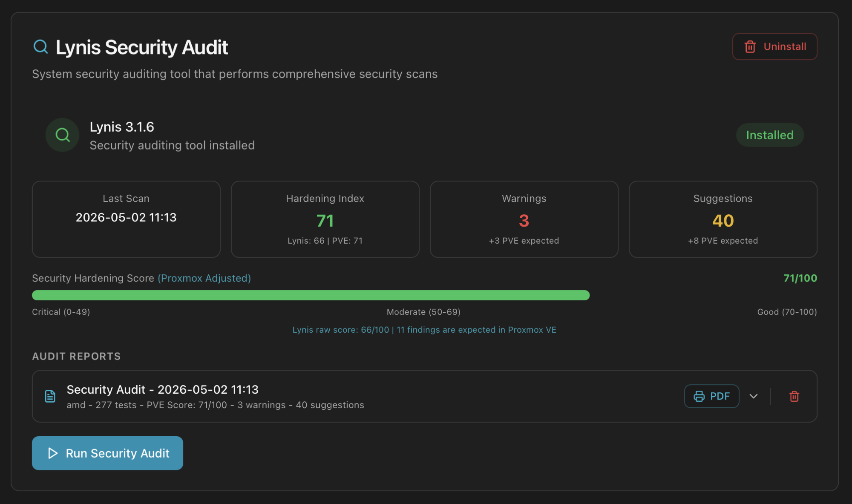Click the 71/100 score label
The height and width of the screenshot is (504, 852).
point(800,278)
